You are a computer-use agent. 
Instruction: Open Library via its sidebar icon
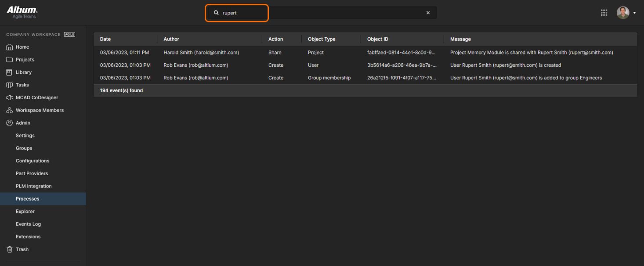[9, 72]
